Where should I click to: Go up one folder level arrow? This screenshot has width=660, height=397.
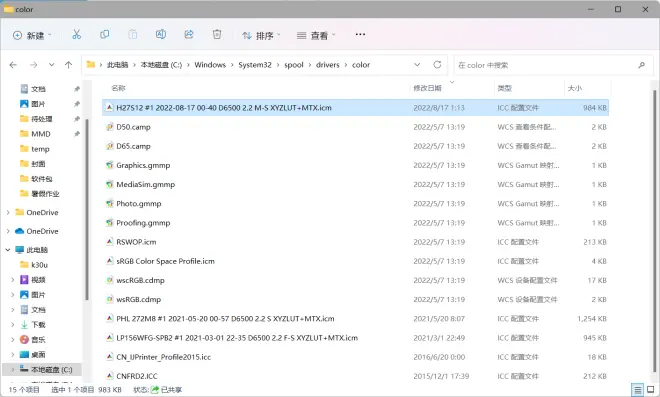click(69, 65)
